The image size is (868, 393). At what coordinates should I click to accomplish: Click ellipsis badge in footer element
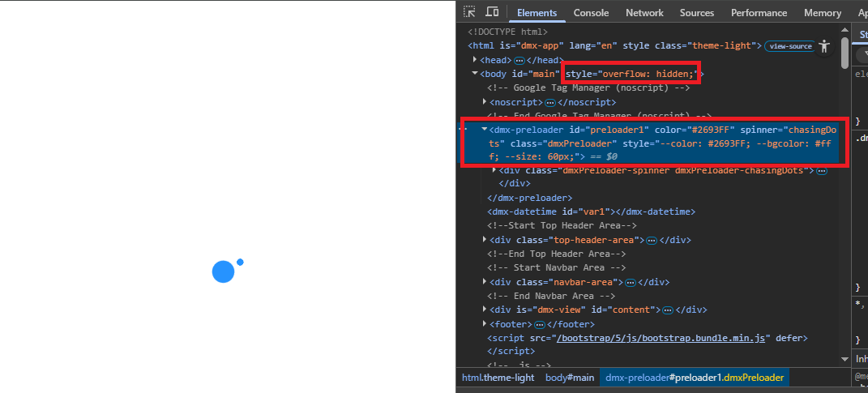click(x=541, y=324)
